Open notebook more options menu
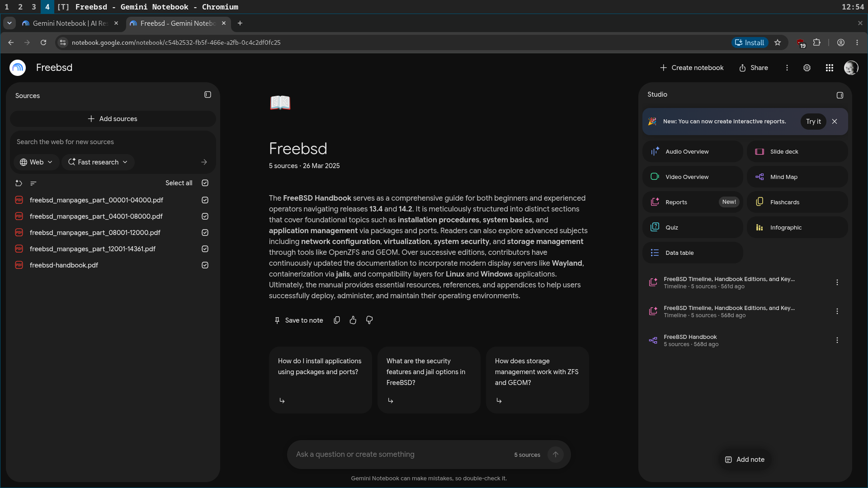 coord(787,68)
